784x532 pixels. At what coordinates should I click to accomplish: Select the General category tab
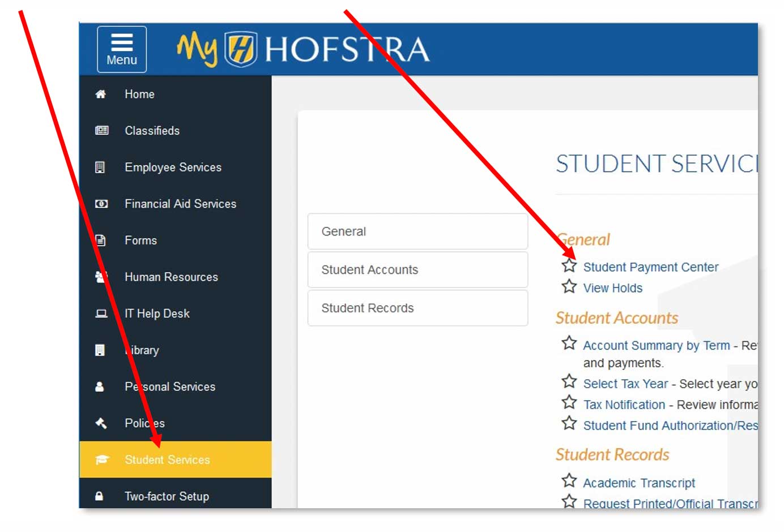click(417, 231)
